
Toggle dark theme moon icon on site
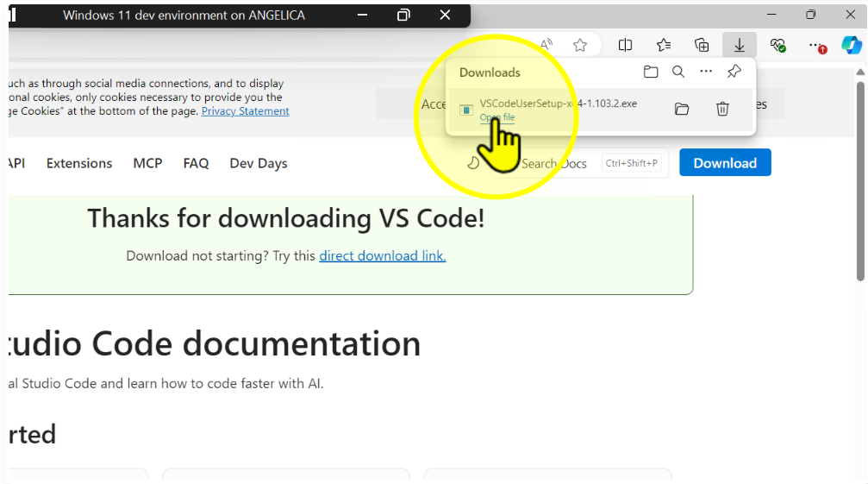click(472, 163)
